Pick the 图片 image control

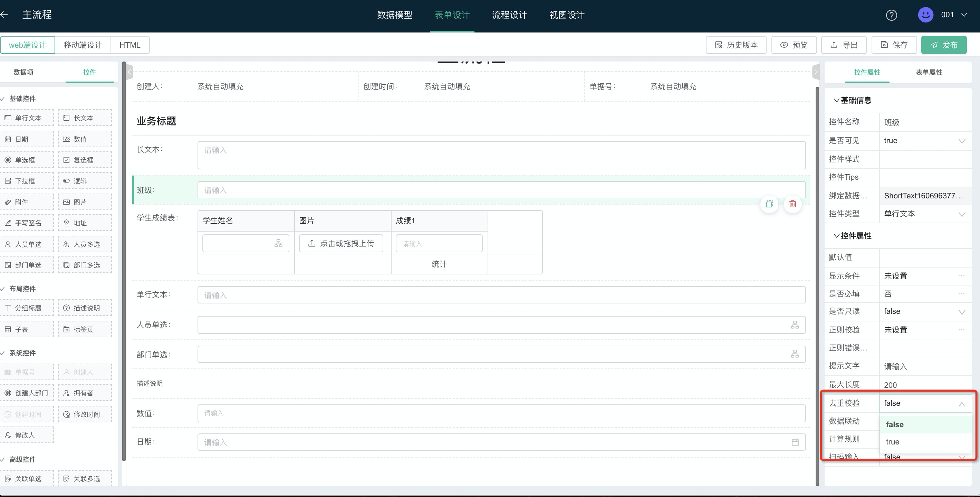tap(85, 202)
